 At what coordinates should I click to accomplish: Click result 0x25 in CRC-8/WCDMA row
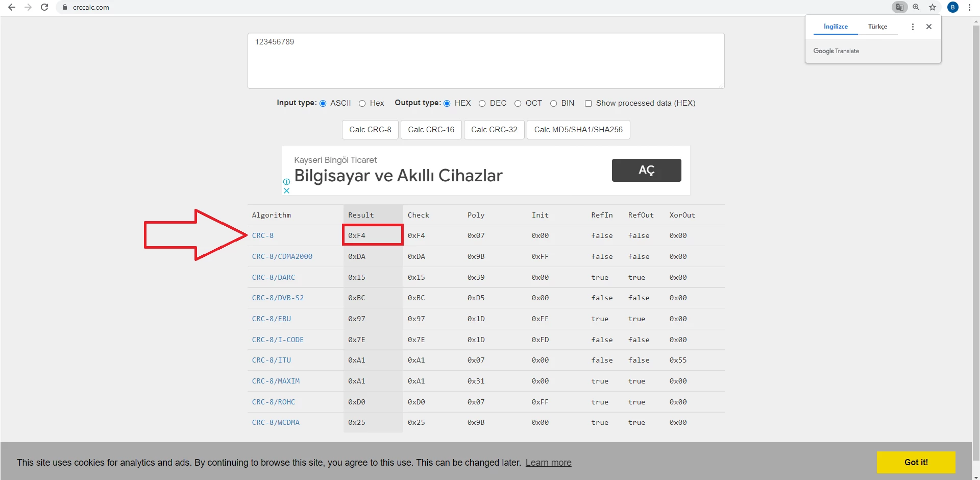[x=357, y=422]
